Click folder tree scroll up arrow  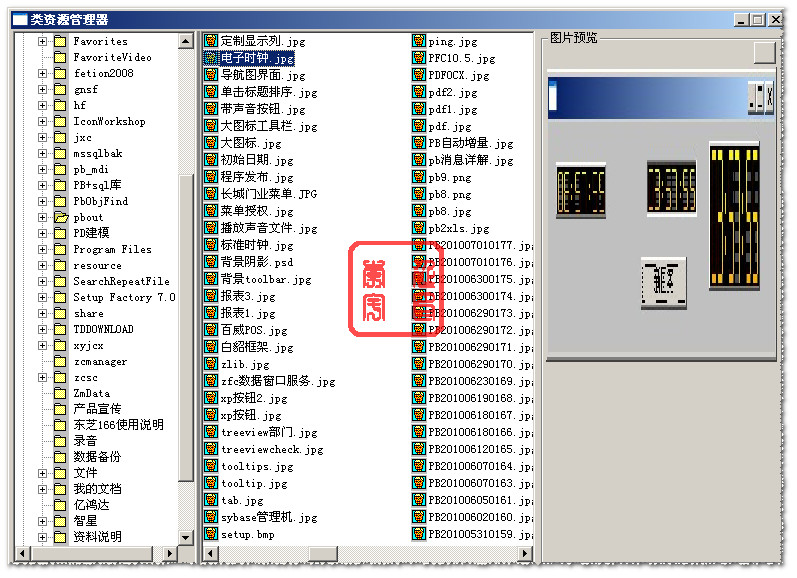(x=186, y=41)
